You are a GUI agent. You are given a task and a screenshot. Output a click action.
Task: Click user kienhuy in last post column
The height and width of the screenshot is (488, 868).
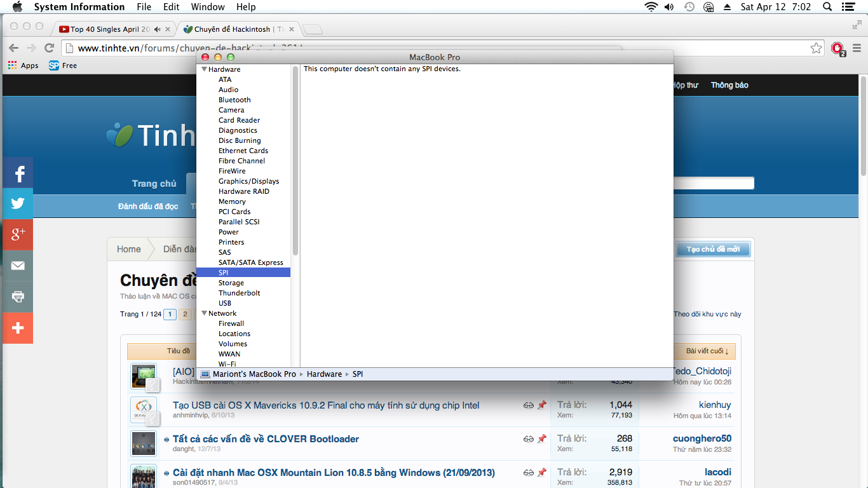point(715,405)
